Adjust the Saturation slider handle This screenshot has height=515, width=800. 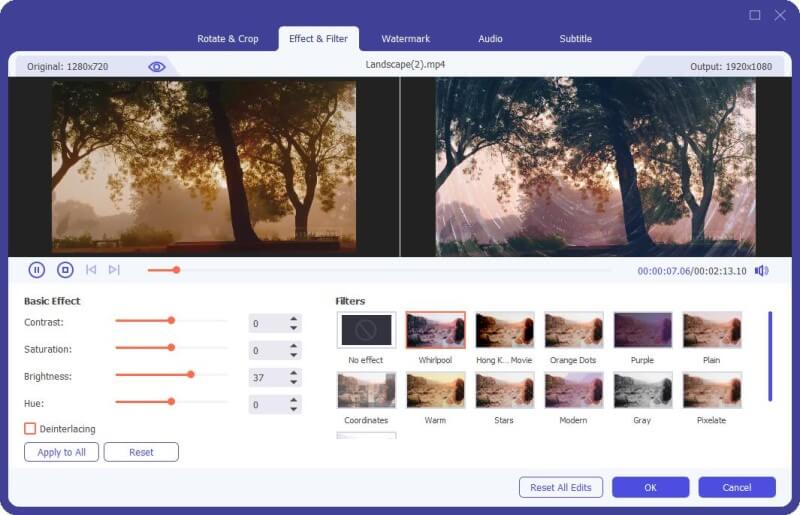171,348
